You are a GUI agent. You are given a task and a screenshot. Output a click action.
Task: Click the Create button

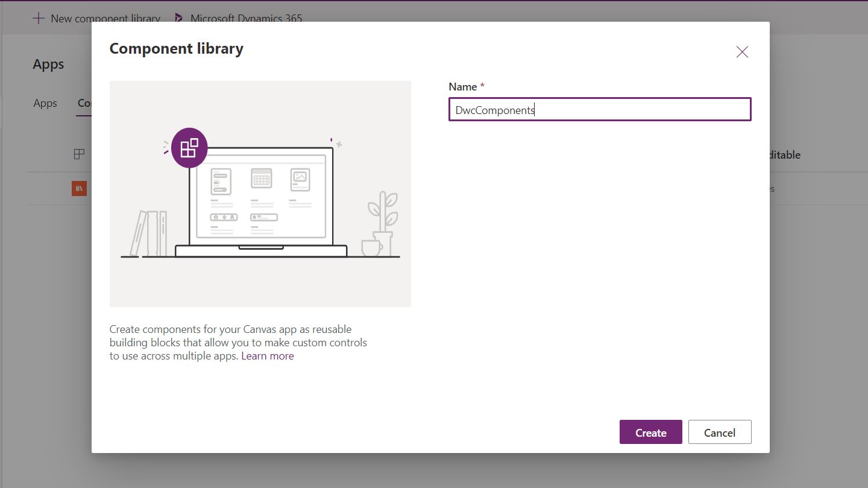[650, 432]
